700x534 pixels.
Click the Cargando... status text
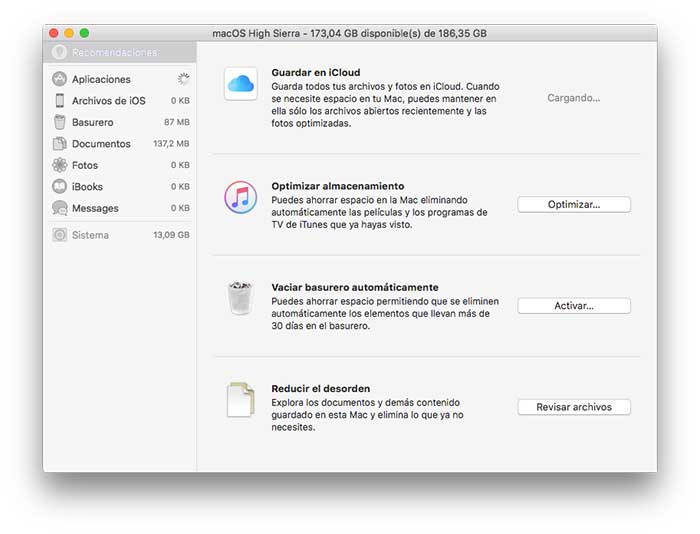click(574, 98)
